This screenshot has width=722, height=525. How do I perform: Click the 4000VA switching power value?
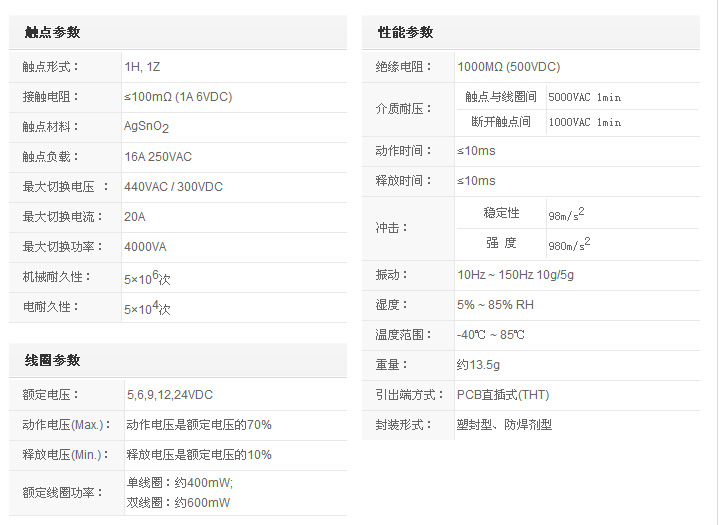[x=145, y=247]
